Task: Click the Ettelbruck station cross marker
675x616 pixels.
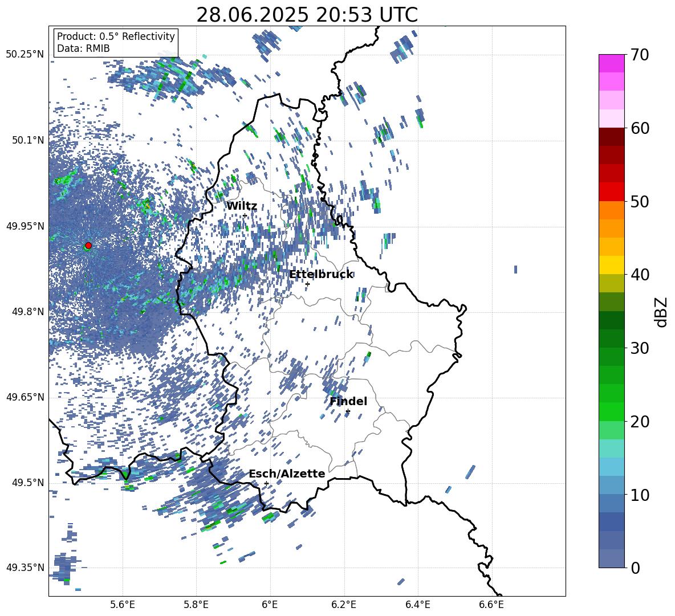Action: (x=307, y=284)
